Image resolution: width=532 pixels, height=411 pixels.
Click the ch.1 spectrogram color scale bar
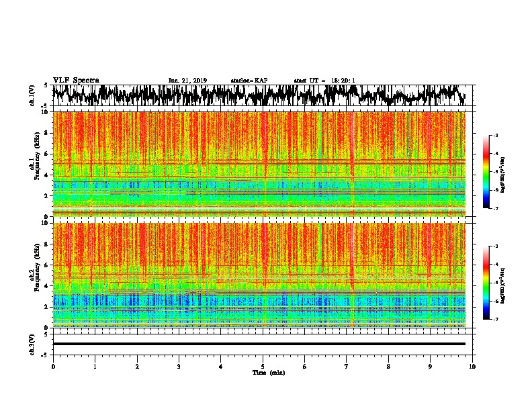486,172
